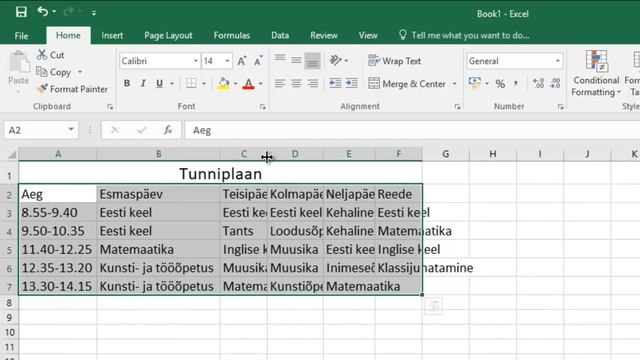Select column H header
640x360 pixels.
[x=493, y=154]
